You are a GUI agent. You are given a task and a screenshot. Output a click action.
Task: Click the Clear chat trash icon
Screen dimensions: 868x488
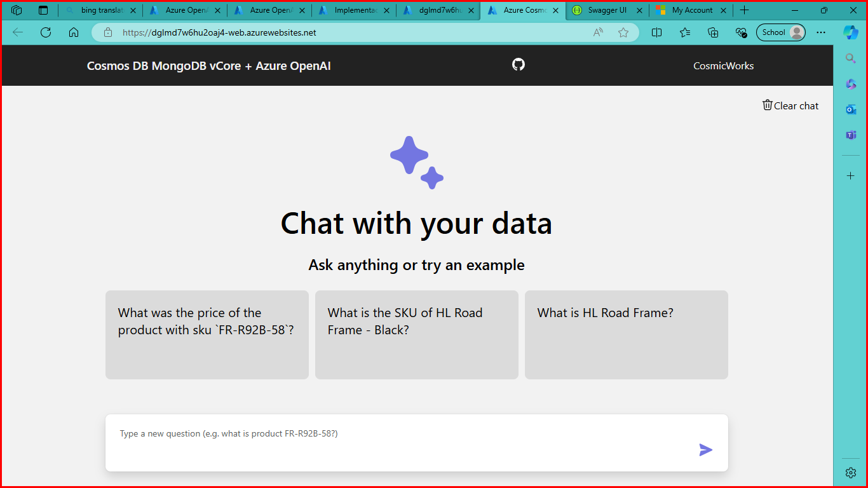tap(768, 105)
